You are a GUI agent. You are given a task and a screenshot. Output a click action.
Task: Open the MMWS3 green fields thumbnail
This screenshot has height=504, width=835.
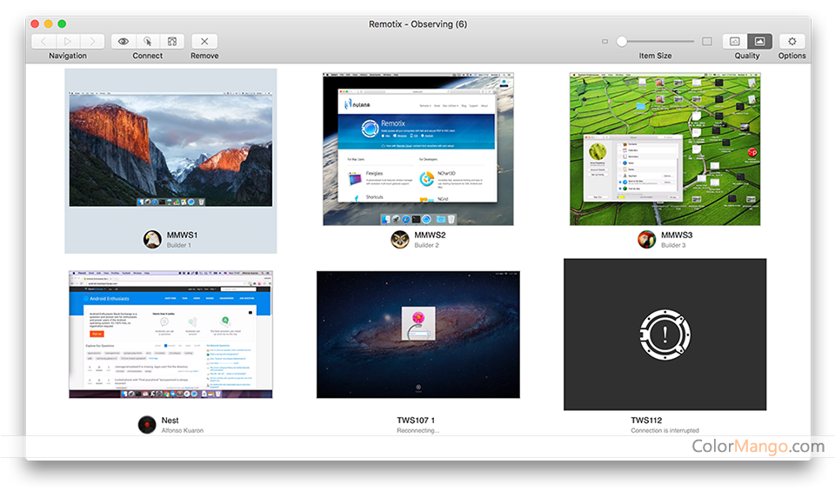(x=665, y=149)
